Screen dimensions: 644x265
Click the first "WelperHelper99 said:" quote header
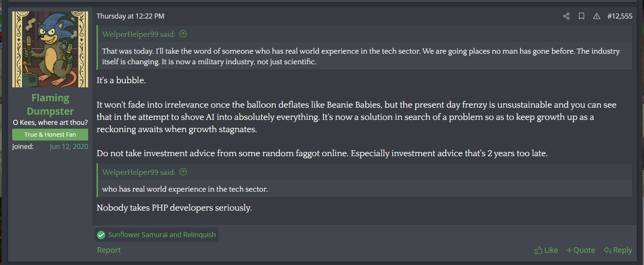coord(139,34)
